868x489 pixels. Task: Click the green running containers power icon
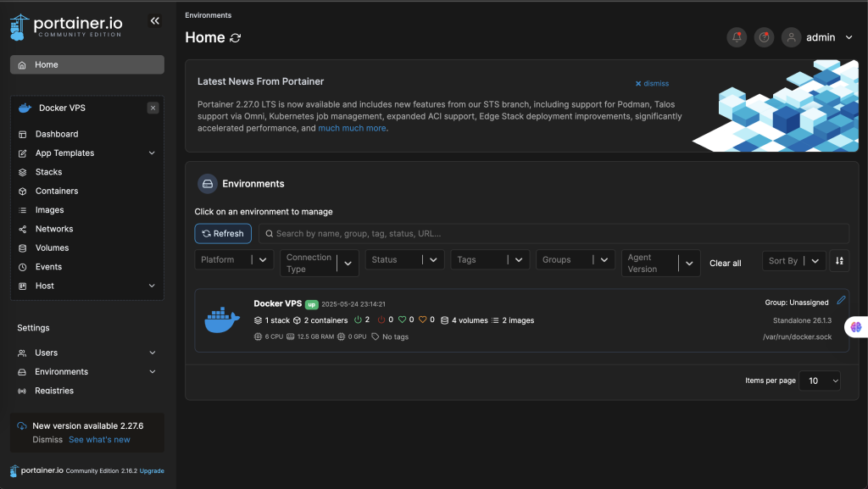(358, 320)
